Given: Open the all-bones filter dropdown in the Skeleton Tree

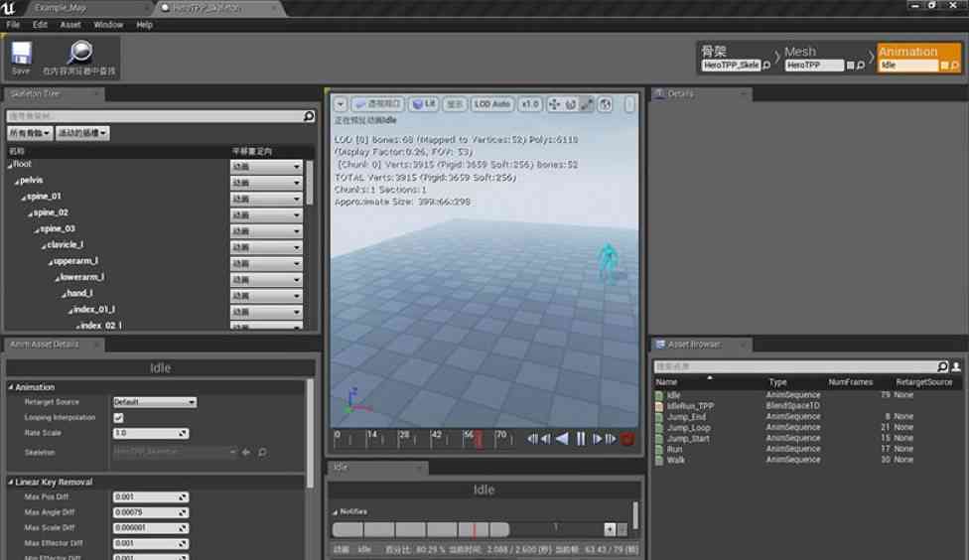Looking at the screenshot, I should pos(30,133).
